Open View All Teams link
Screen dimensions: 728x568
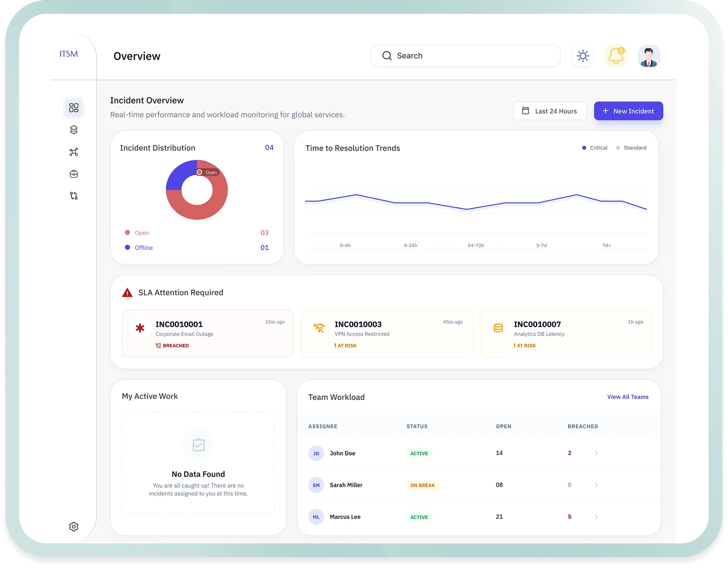click(x=628, y=397)
